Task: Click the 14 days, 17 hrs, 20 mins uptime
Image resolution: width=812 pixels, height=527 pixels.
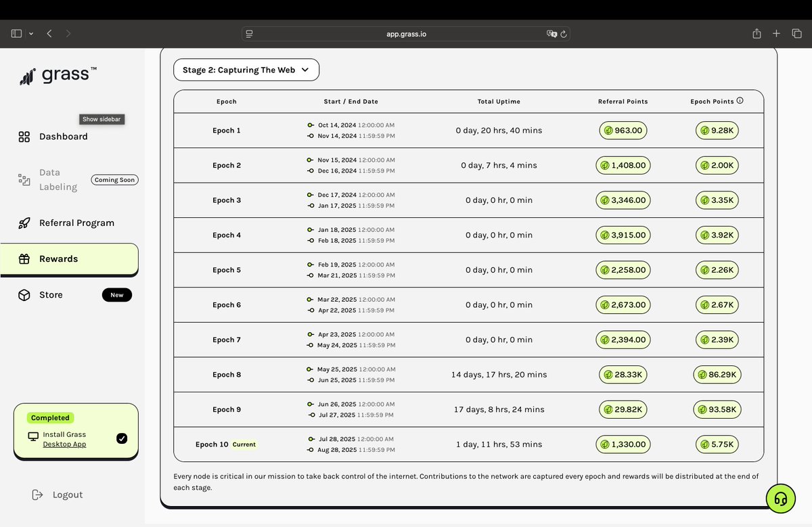Action: pos(499,375)
